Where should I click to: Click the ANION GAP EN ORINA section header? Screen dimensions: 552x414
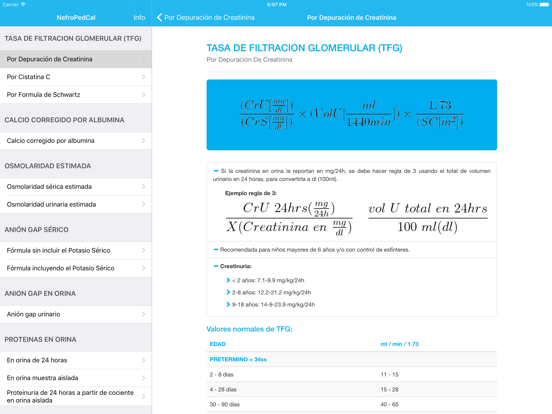pos(40,293)
